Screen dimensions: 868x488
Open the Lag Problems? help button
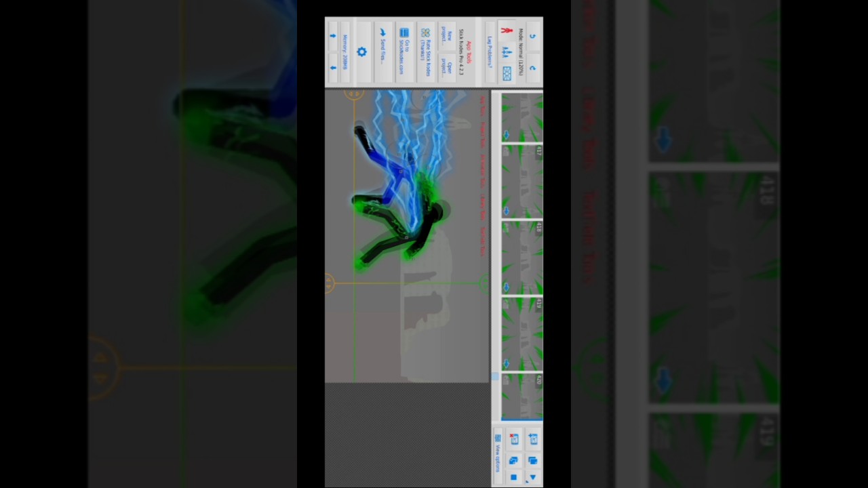(x=490, y=52)
